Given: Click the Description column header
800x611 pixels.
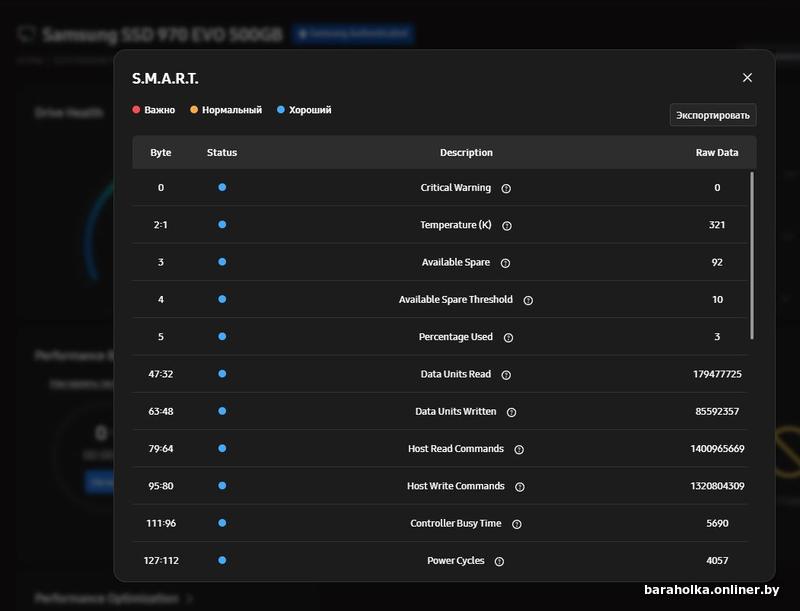Looking at the screenshot, I should click(x=466, y=152).
